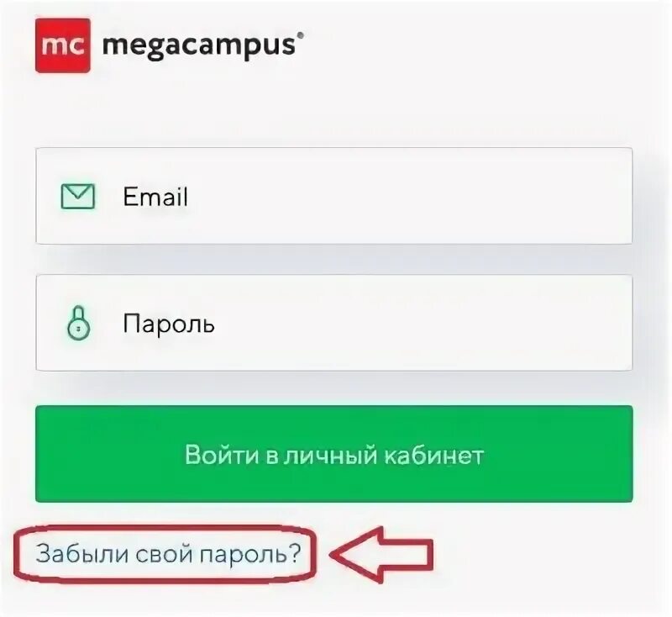Screen dimensions: 672x617
Task: Click the word кабинет on green button
Action: (433, 455)
